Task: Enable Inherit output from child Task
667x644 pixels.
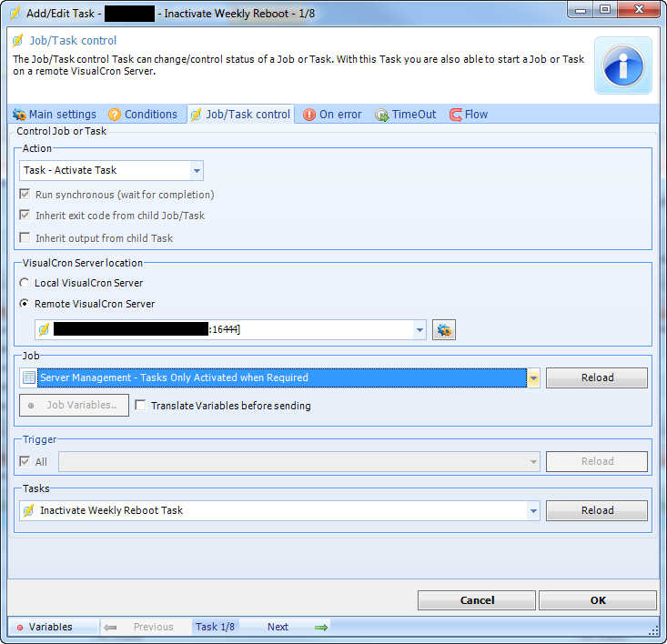Action: click(x=25, y=238)
